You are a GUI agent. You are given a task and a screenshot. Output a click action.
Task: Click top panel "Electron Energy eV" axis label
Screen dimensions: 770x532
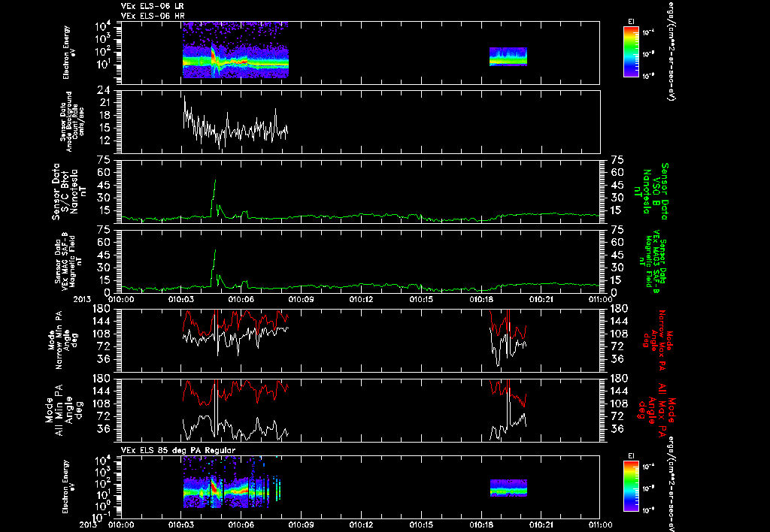[68, 53]
